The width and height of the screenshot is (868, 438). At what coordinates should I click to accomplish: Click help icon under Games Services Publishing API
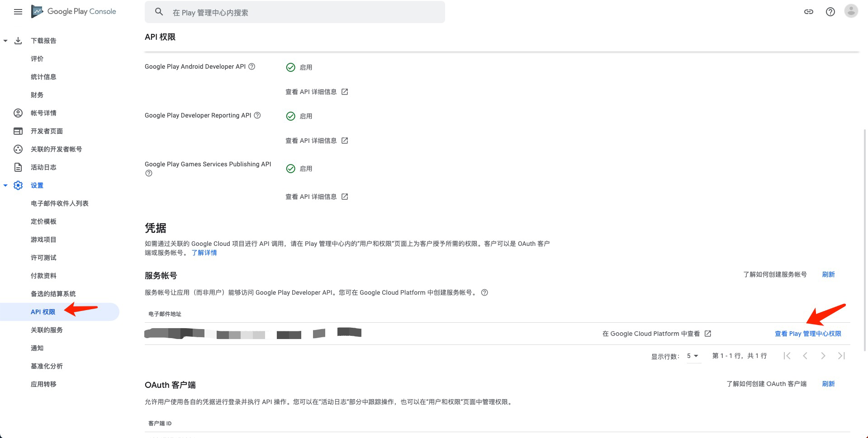149,173
